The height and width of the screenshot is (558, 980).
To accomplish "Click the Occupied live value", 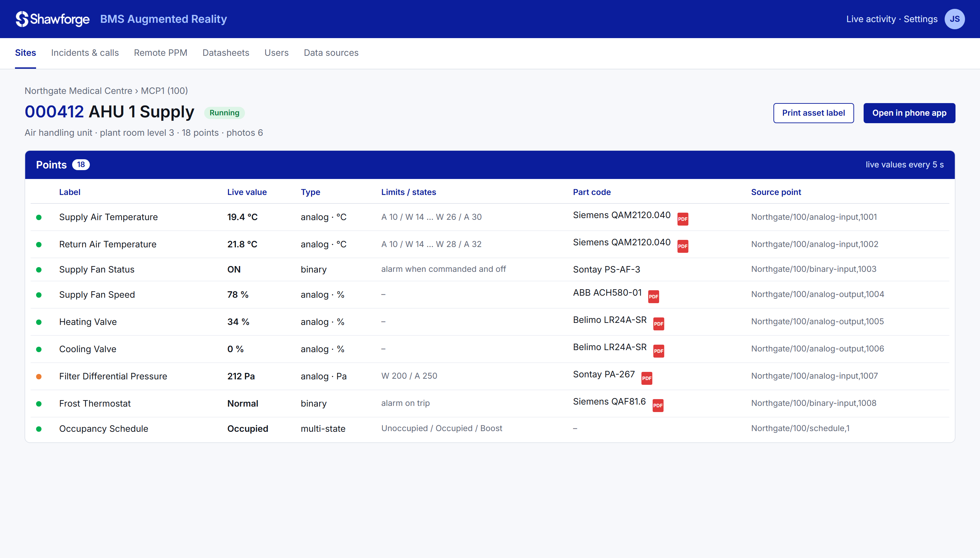I will click(x=248, y=428).
